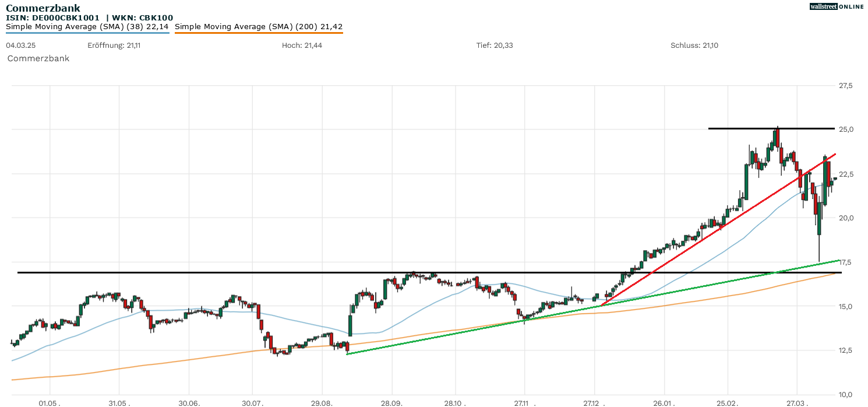Toggle the SMA (200) legend entry
868x407 pixels.
pos(259,26)
